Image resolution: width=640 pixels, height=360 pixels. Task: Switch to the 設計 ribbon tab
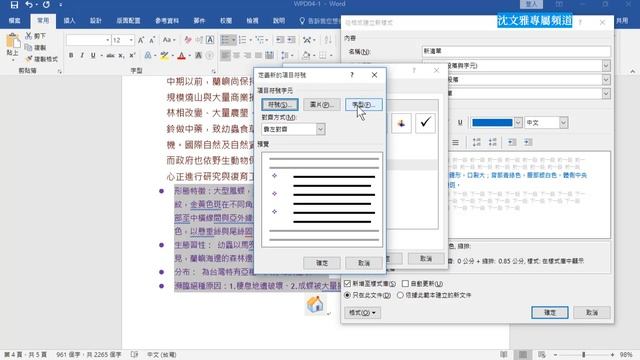[x=96, y=20]
